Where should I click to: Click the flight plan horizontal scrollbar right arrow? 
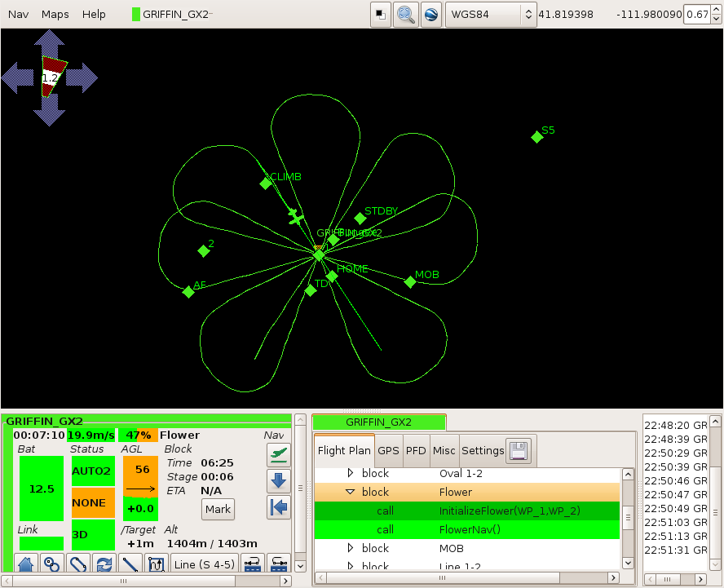coord(613,577)
